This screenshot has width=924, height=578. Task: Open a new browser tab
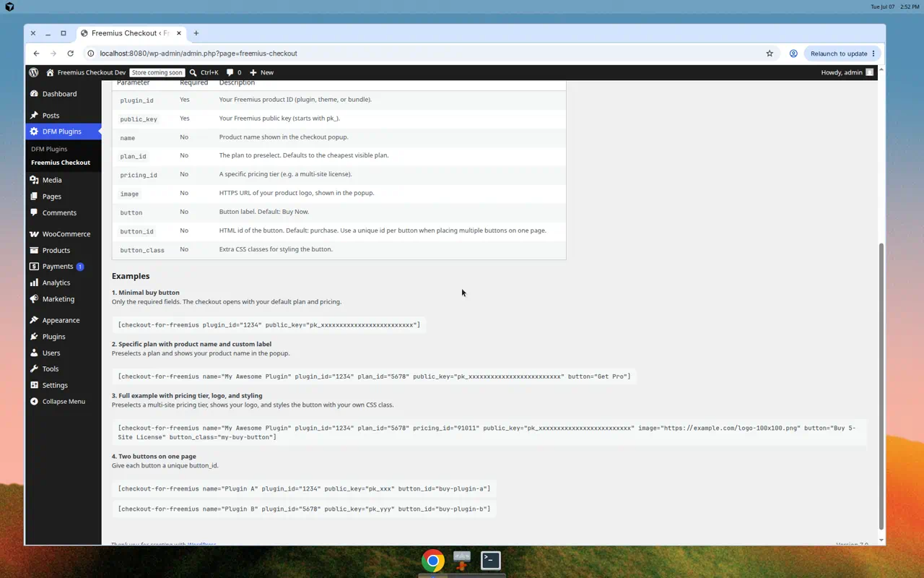[x=196, y=33]
